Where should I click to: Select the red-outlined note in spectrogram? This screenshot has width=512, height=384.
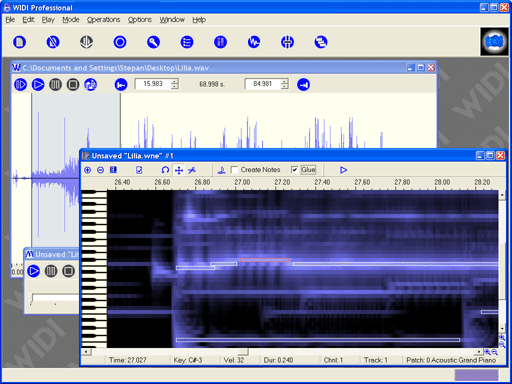264,260
